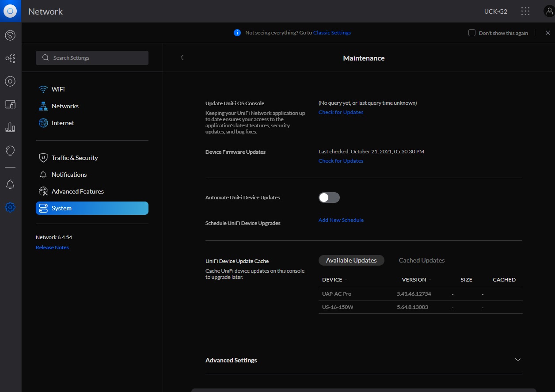Check for Updates for Device Firmware

click(x=341, y=161)
